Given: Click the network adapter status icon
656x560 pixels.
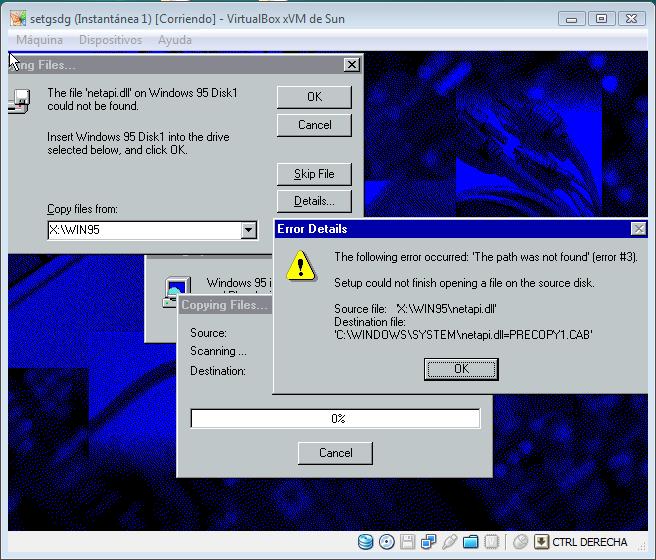Looking at the screenshot, I should [428, 542].
